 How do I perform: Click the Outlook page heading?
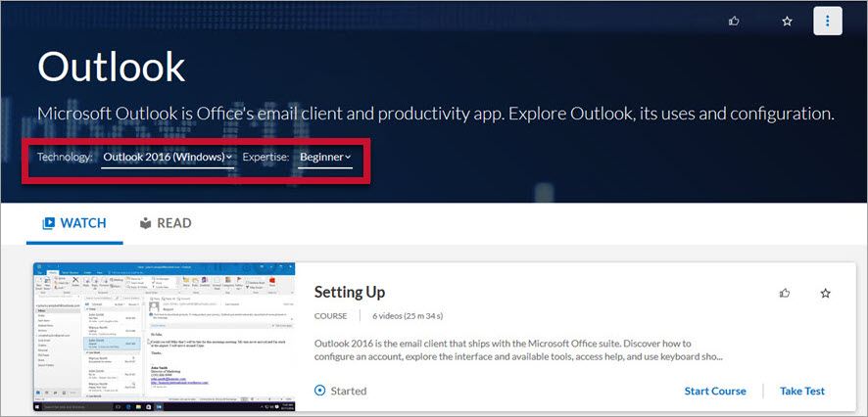click(111, 67)
